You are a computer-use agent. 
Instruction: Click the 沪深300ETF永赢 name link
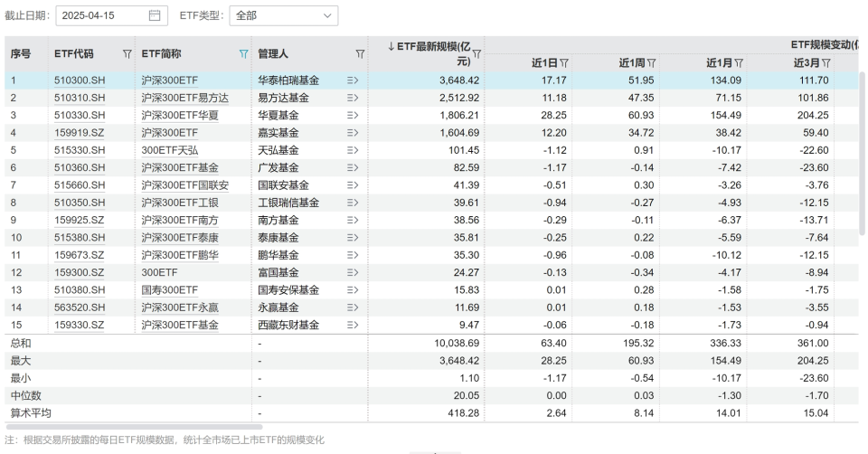(180, 307)
